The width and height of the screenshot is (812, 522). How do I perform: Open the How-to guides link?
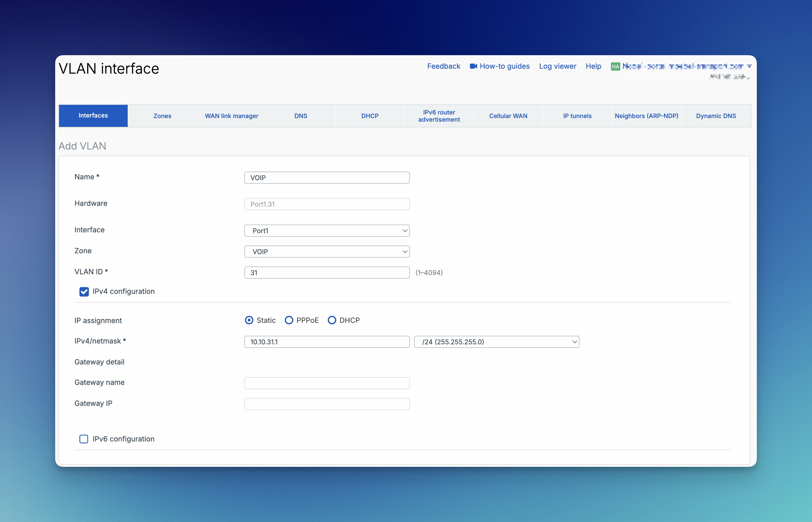coord(504,66)
